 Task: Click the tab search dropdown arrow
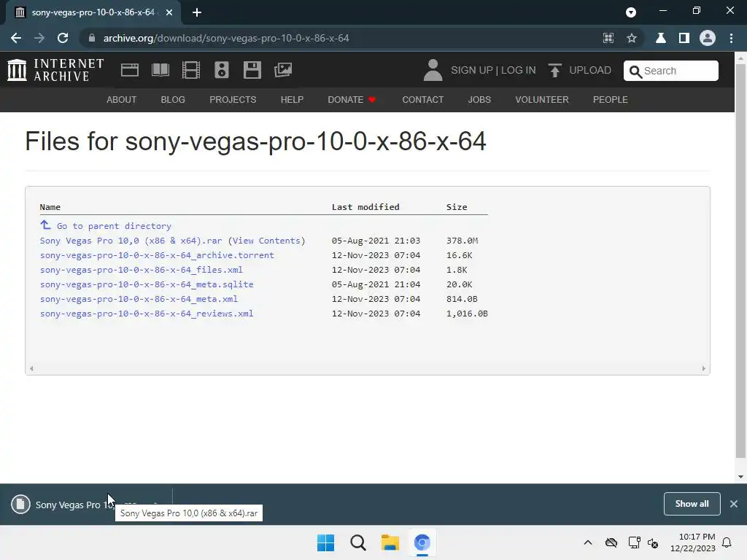point(631,12)
